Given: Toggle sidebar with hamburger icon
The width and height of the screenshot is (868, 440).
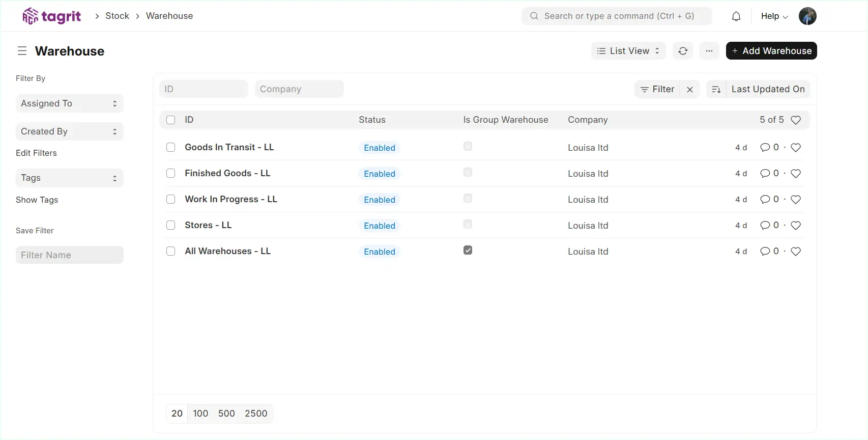Looking at the screenshot, I should click(22, 51).
